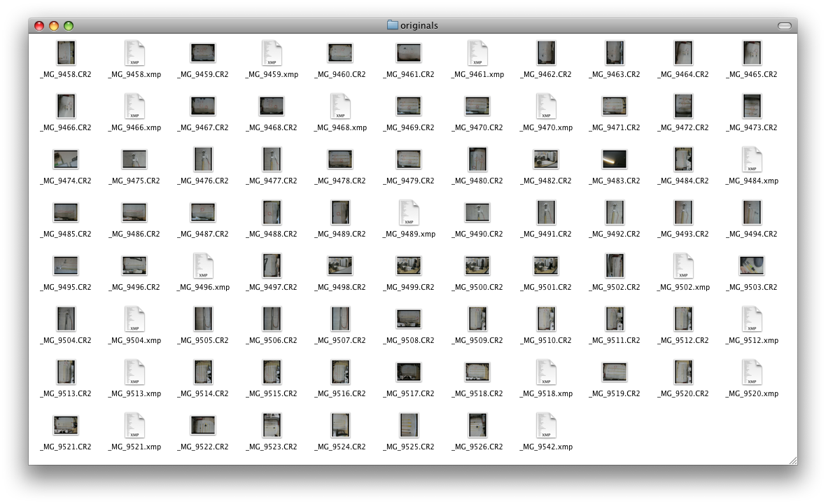Select the _MG_9496.xmp sidecar file
The width and height of the screenshot is (826, 504).
point(203,266)
